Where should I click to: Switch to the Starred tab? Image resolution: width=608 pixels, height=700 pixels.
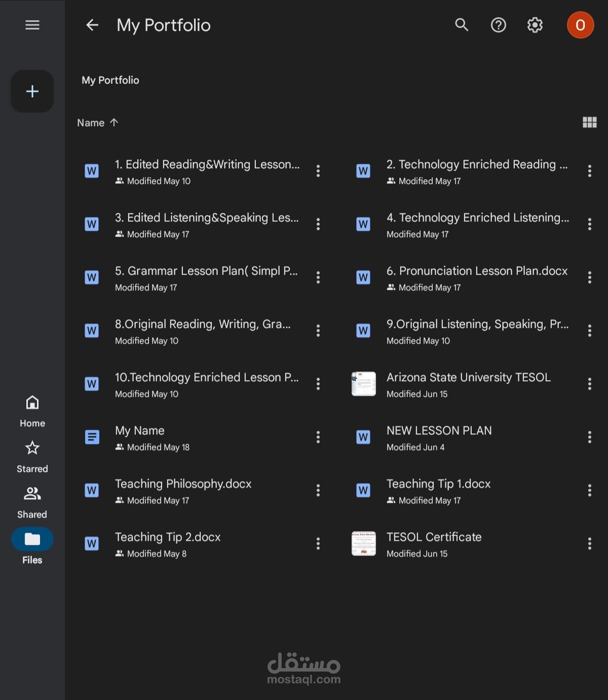click(x=32, y=457)
